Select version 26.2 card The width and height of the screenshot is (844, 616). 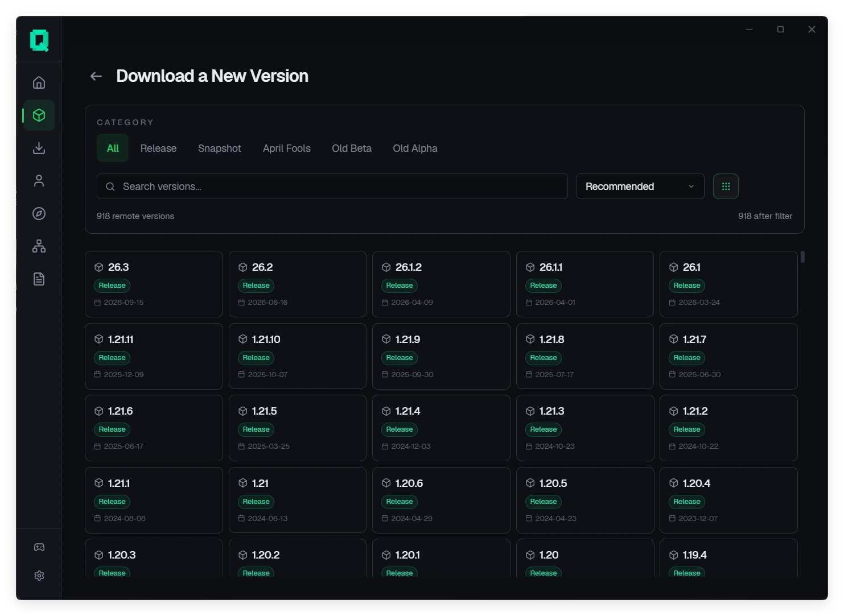tap(298, 284)
